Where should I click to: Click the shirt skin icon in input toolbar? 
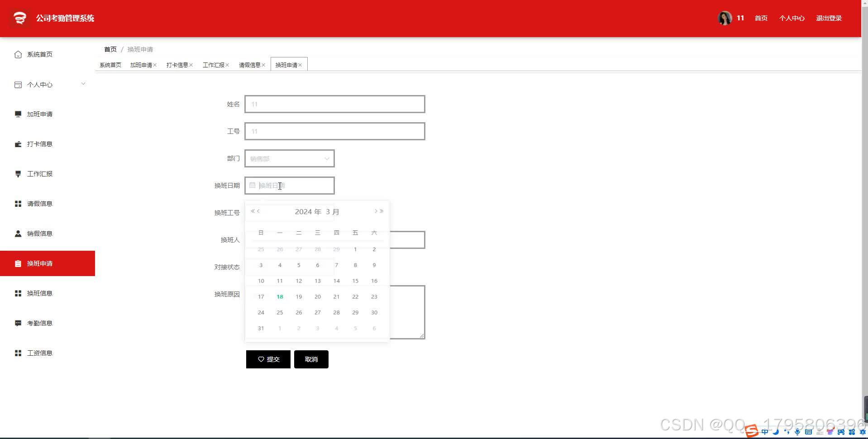click(830, 432)
